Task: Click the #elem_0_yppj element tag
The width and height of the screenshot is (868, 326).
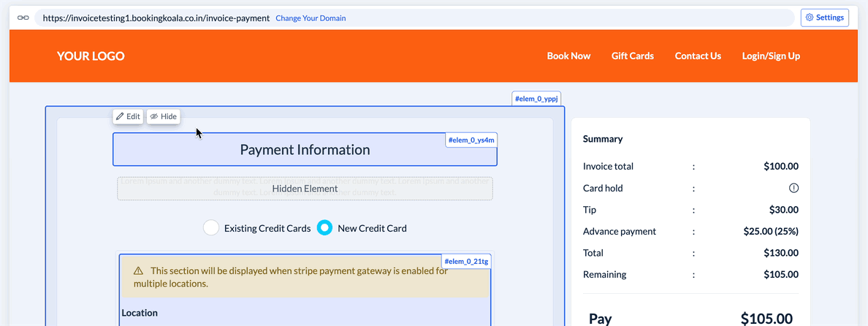Action: (x=538, y=99)
